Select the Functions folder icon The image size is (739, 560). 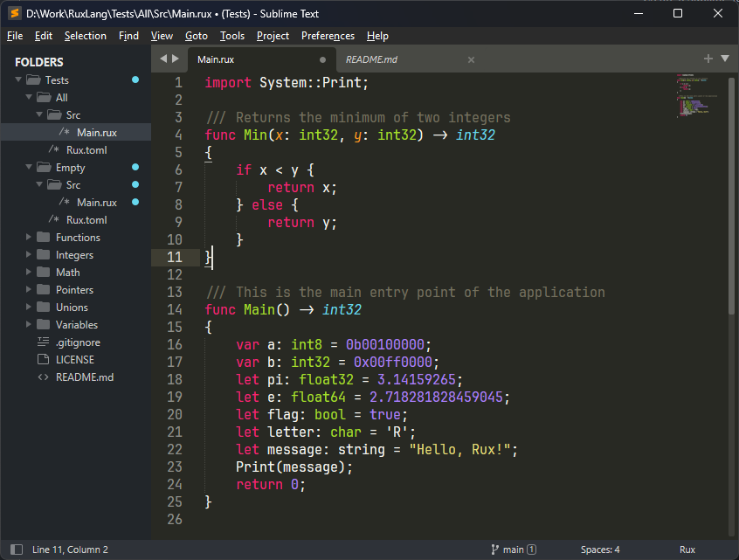[44, 237]
